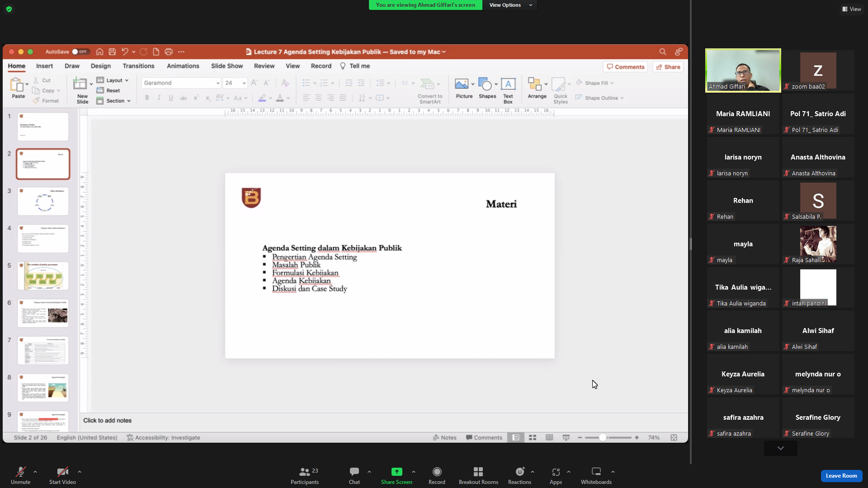Clear all formatting icon

tap(285, 83)
